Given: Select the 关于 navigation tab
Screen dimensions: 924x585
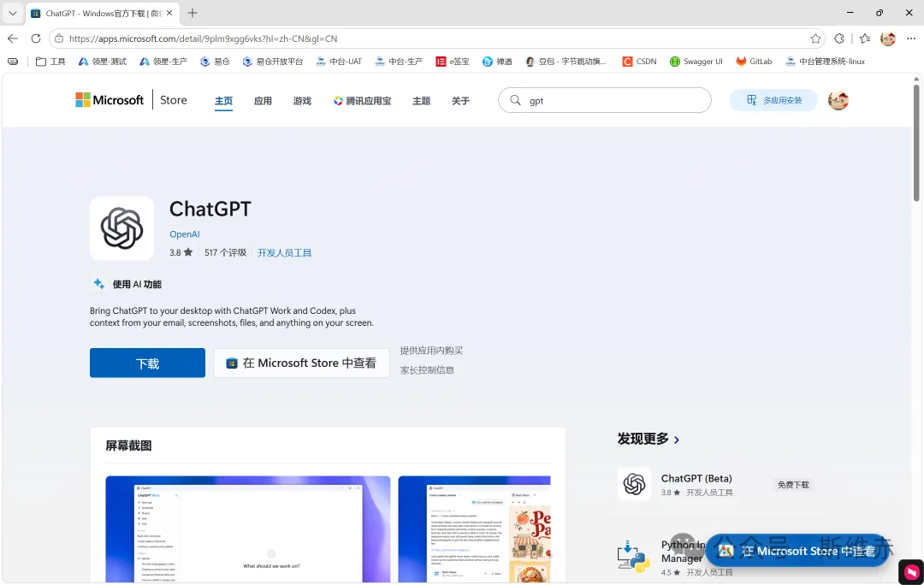Looking at the screenshot, I should (x=461, y=101).
